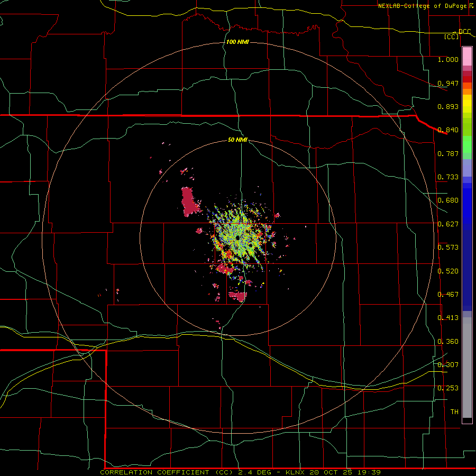Click the 0.893 legend value
476x476 pixels.
coord(448,106)
